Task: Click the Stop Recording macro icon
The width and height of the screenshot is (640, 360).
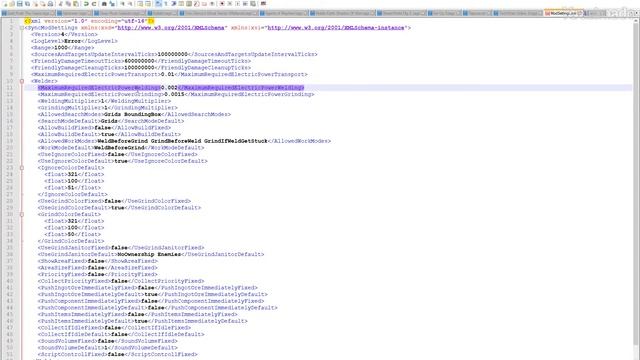Action: coord(230,4)
